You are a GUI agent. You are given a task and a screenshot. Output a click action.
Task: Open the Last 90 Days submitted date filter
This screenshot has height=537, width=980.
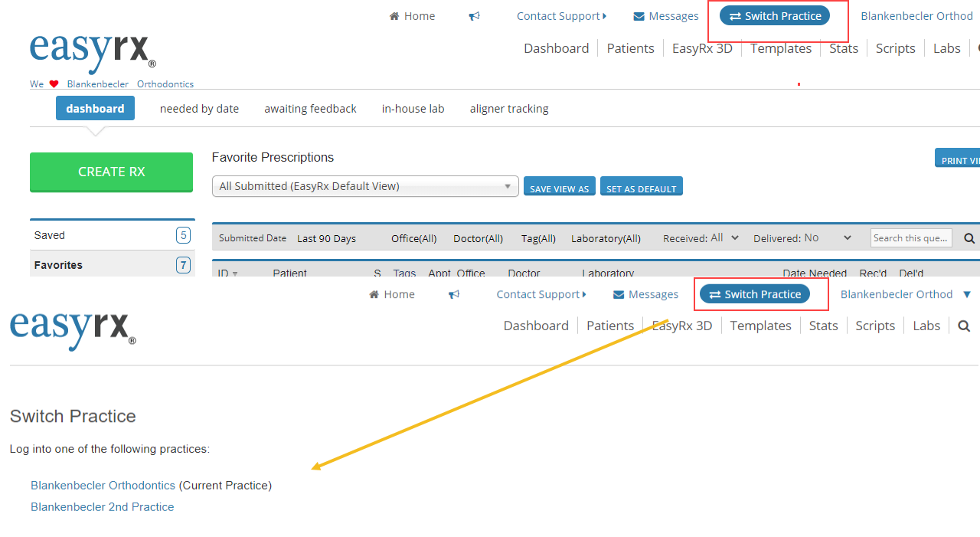coord(326,238)
